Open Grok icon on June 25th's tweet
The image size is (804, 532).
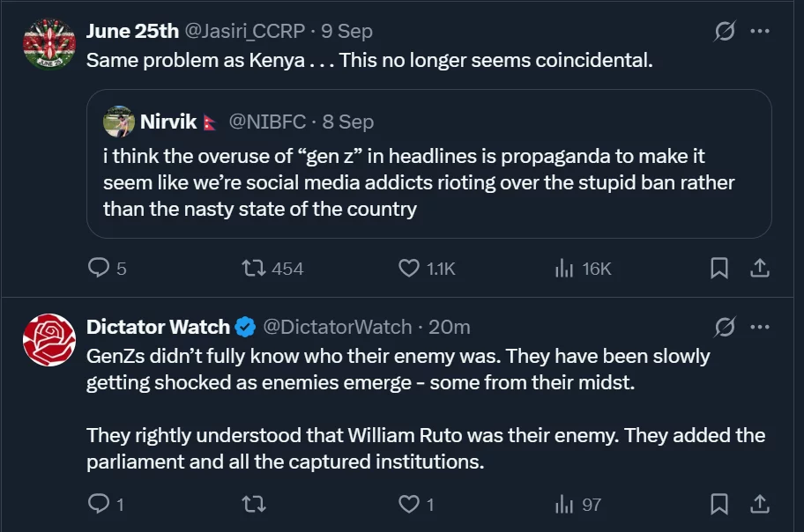(724, 32)
